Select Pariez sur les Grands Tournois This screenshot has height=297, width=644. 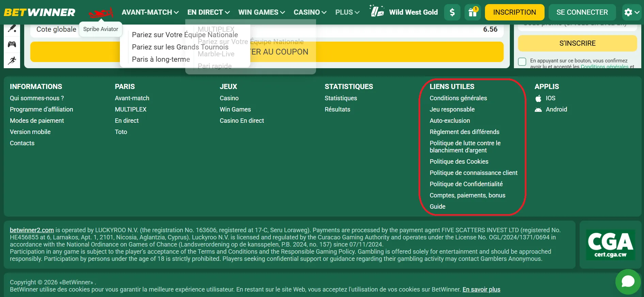click(180, 47)
